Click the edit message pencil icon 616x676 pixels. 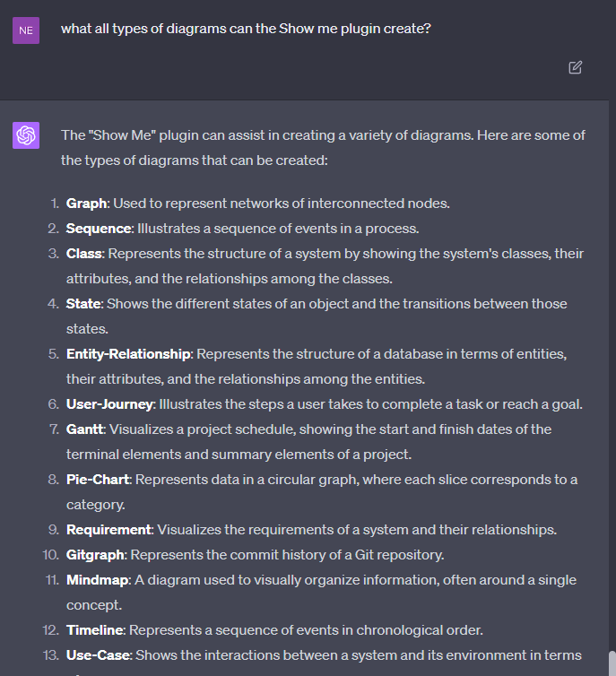[x=576, y=67]
